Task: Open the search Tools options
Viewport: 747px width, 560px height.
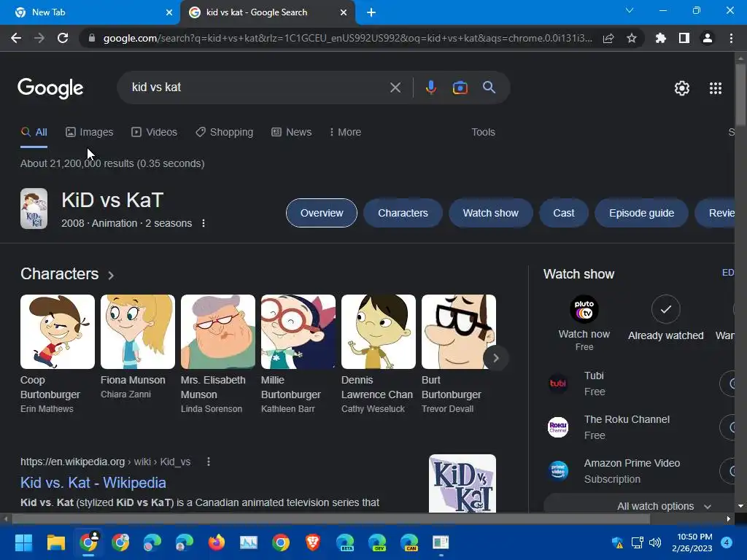Action: coord(483,132)
